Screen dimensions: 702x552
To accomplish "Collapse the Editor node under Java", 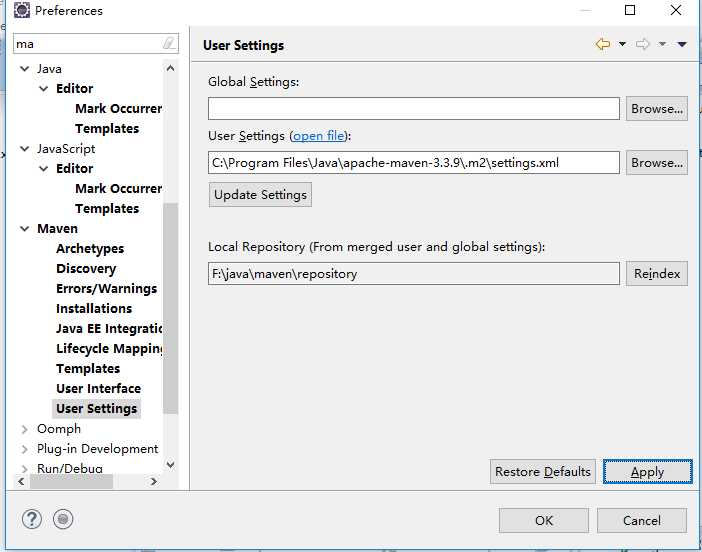I will point(44,89).
